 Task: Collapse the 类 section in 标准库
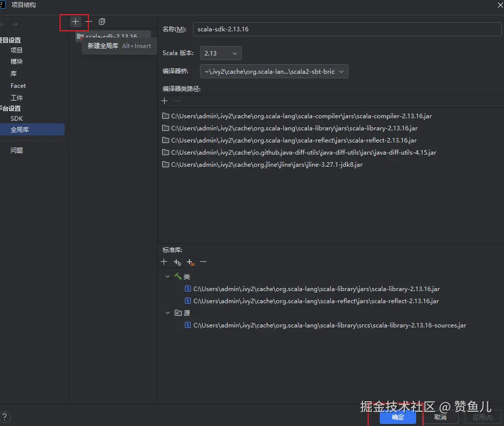click(167, 276)
